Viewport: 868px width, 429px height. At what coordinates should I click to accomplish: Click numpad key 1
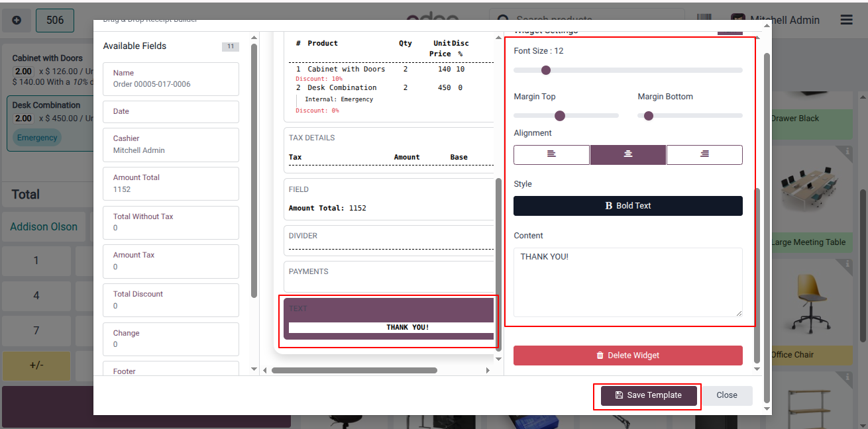click(36, 261)
